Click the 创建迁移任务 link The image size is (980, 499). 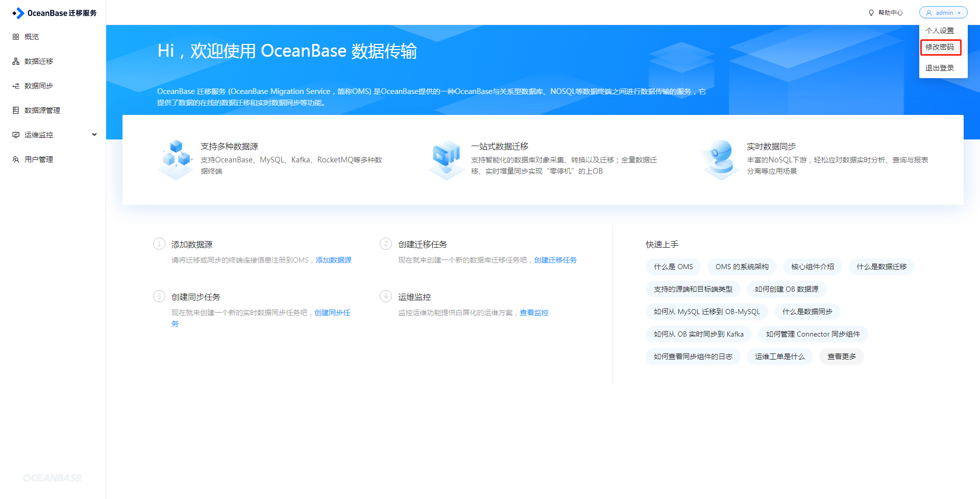pos(555,260)
